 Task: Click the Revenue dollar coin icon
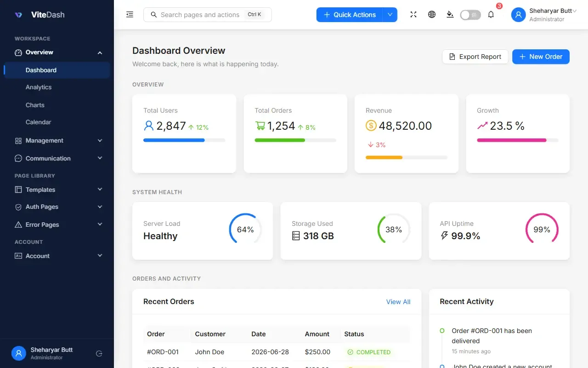[x=371, y=126]
